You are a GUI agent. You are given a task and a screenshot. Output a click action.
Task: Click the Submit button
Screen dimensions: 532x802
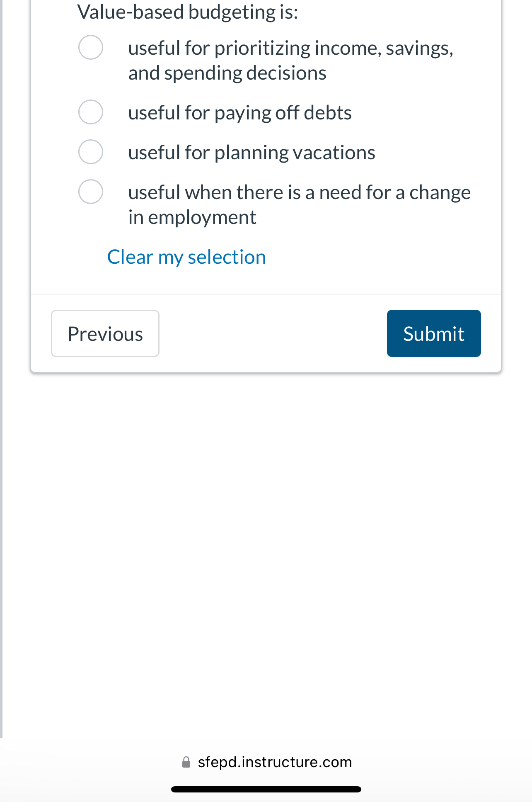coord(434,333)
